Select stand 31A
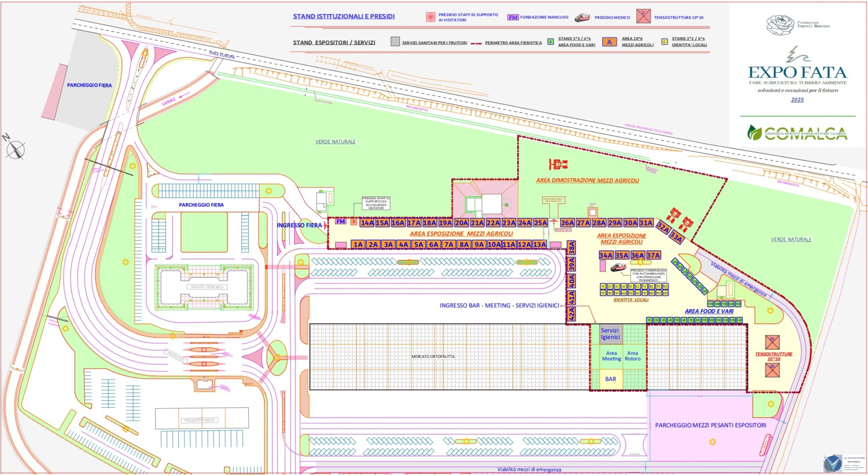868x476 pixels. pos(646,223)
